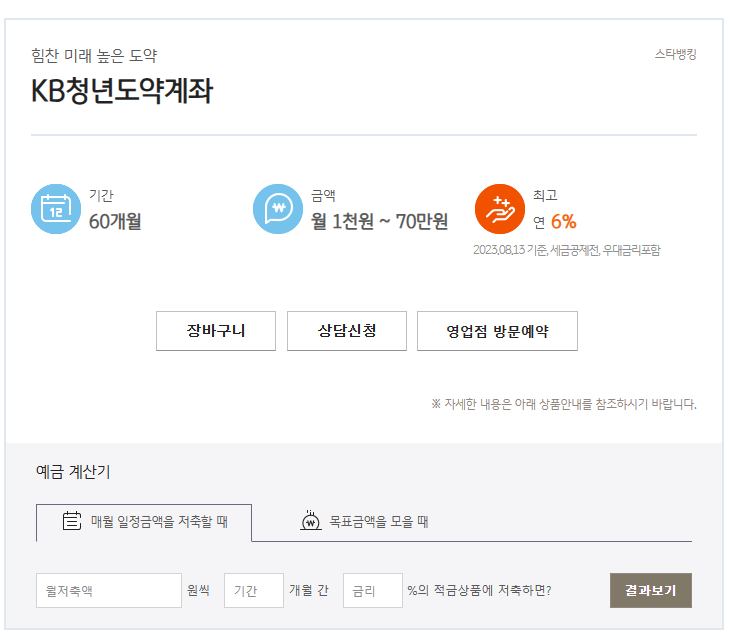Click the KB청년도약계좌 product title
Image resolution: width=729 pixels, height=636 pixels.
point(122,90)
